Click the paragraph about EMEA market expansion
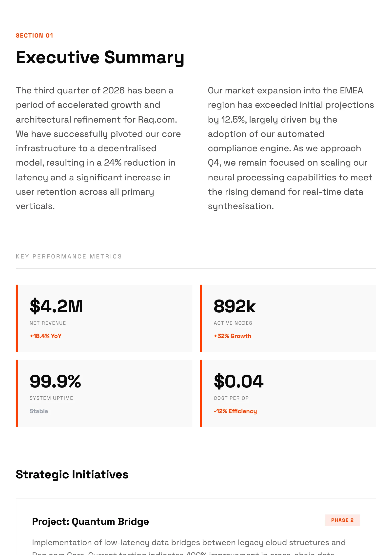The width and height of the screenshot is (392, 555). tap(291, 148)
